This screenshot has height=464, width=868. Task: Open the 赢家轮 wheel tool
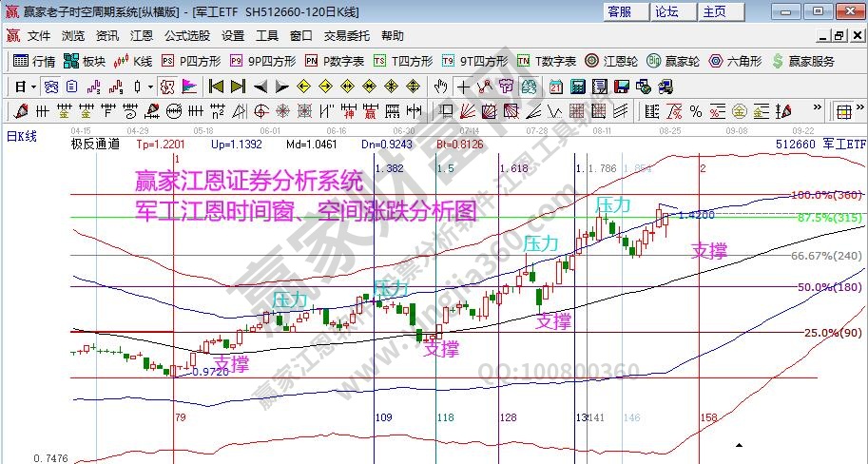click(674, 61)
